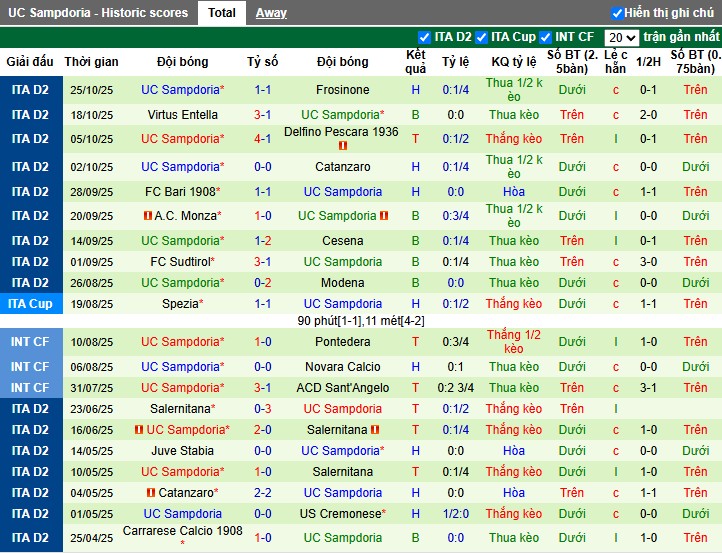The image size is (722, 553).
Task: Open the Frosinone team link
Action: coord(342,90)
